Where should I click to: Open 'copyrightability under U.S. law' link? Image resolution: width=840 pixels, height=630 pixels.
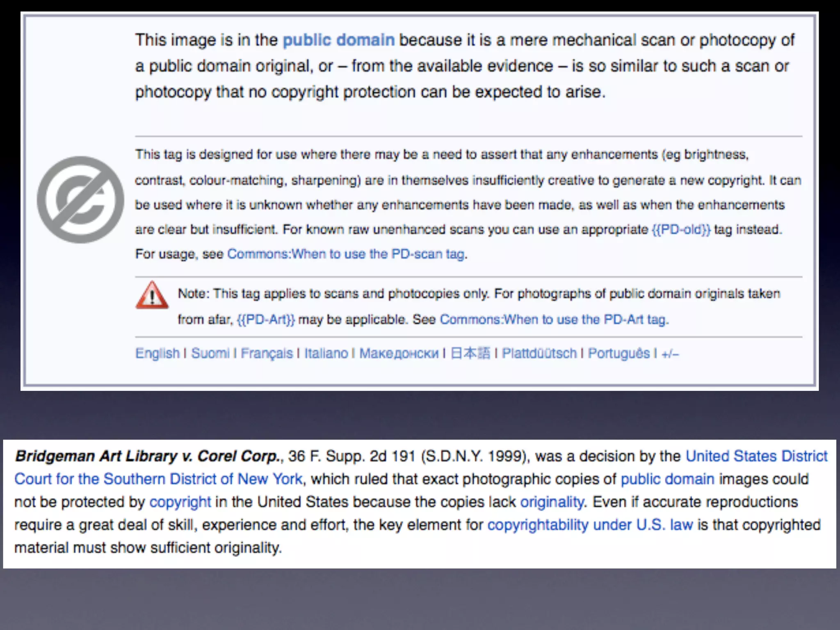coord(590,525)
